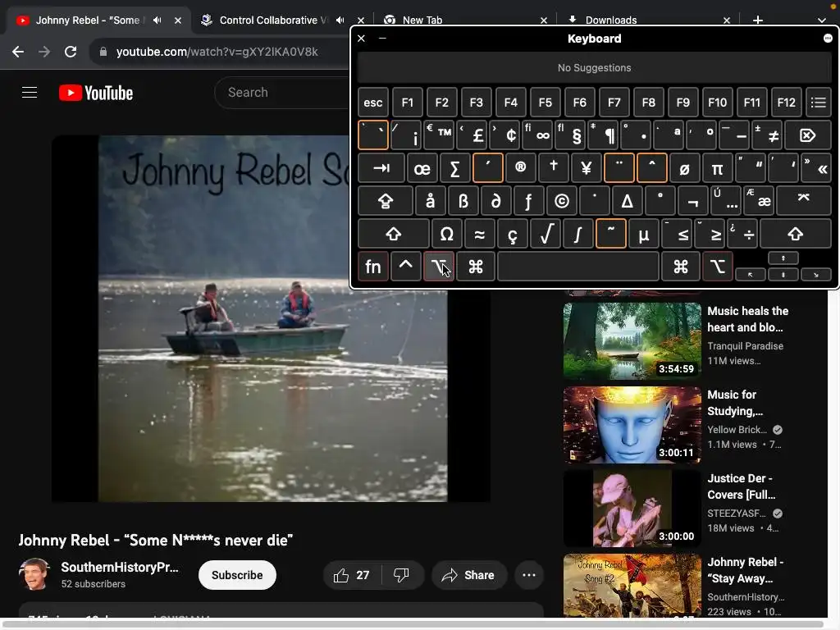This screenshot has height=630, width=840.
Task: Toggle the caps lock key
Action: [386, 201]
